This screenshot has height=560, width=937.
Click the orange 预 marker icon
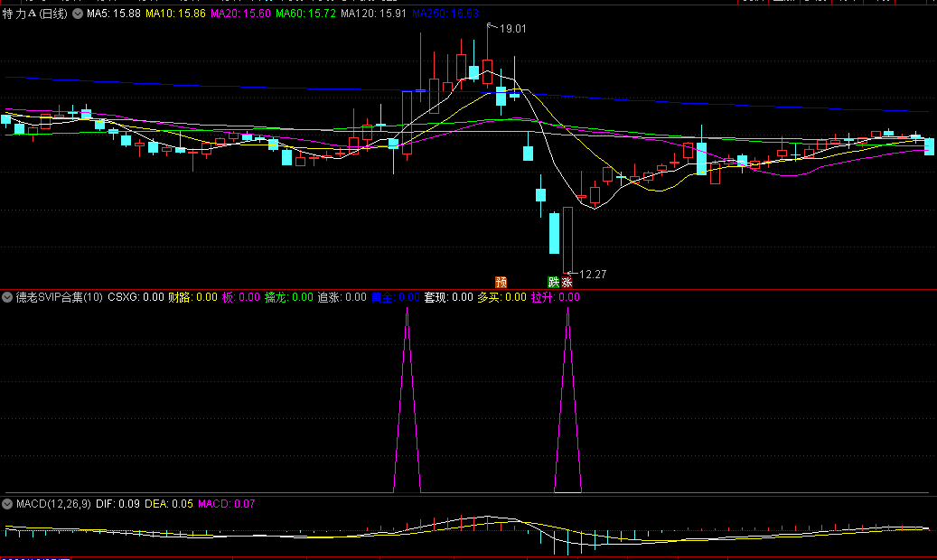(501, 282)
